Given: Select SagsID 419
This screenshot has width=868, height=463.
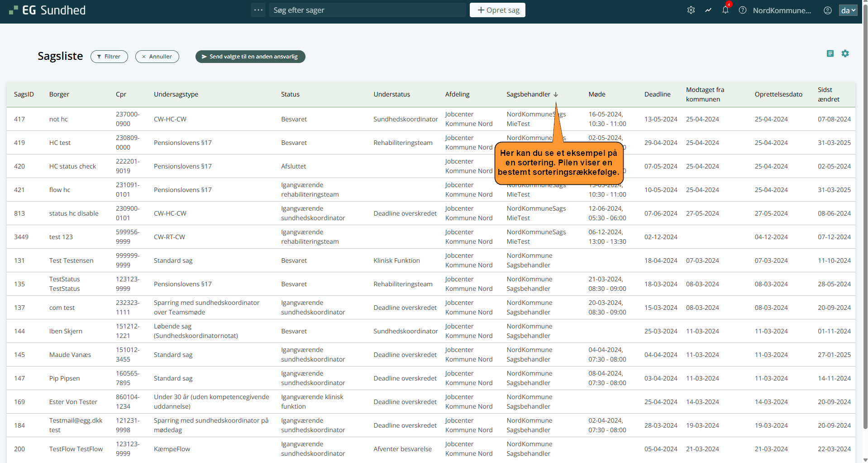Looking at the screenshot, I should point(19,143).
